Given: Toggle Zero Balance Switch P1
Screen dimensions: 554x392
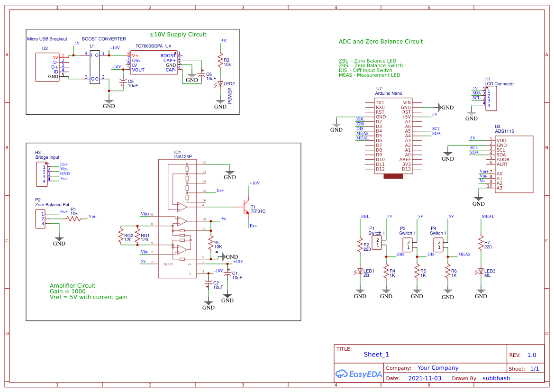Looking at the screenshot, I should coord(377,243).
